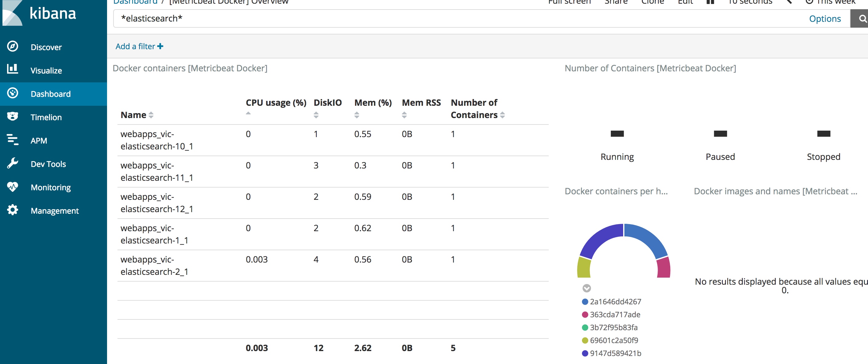Click the APM sidebar icon
The image size is (868, 364).
13,140
